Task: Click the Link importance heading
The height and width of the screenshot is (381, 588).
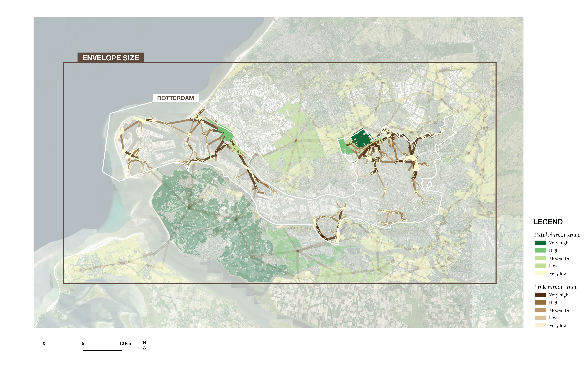Action: 556,287
